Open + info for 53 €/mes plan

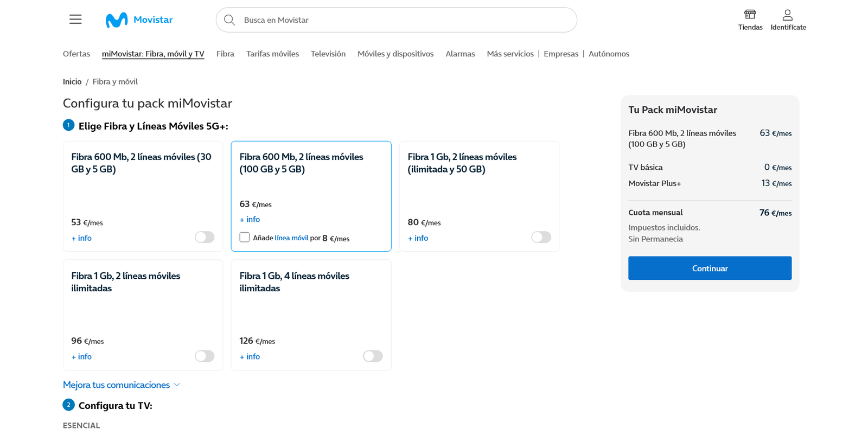click(81, 238)
